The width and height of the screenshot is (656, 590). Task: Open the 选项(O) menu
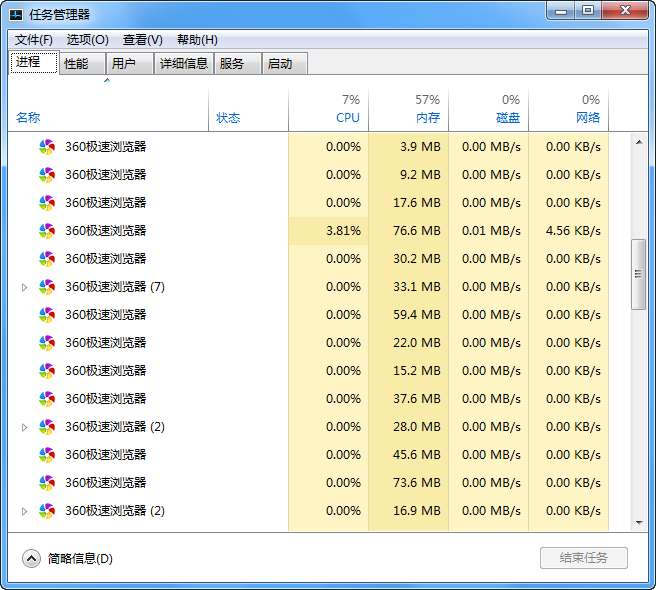pyautogui.click(x=87, y=40)
